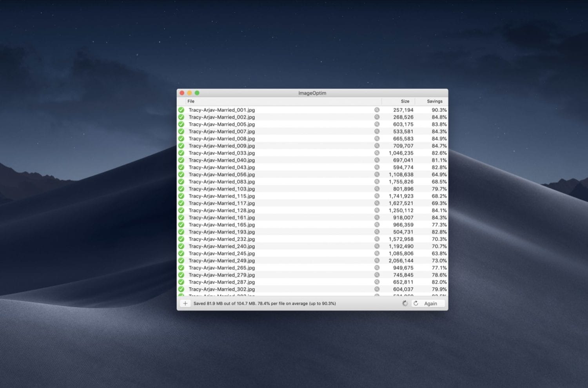Select the Tracy-Arjav-Married_128.jpg row
The width and height of the screenshot is (588, 388).
[x=274, y=210]
